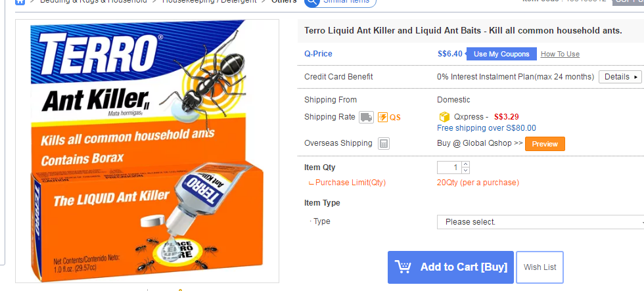
Task: Click the shopping cart icon on Buy button
Action: coord(403,267)
